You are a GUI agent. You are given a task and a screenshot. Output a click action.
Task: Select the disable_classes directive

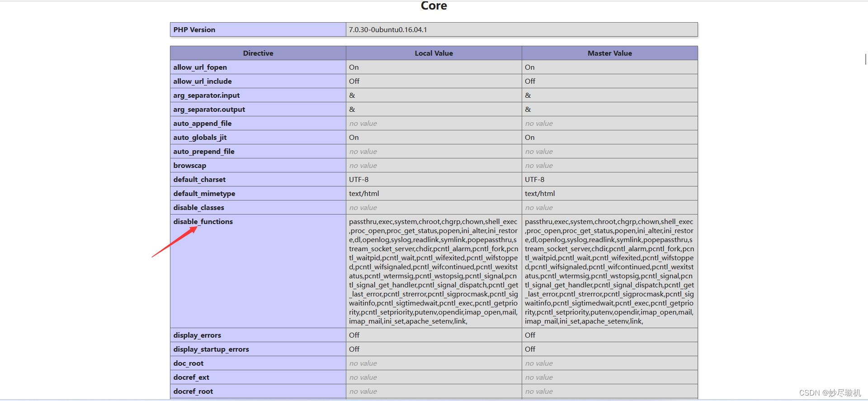(x=199, y=207)
